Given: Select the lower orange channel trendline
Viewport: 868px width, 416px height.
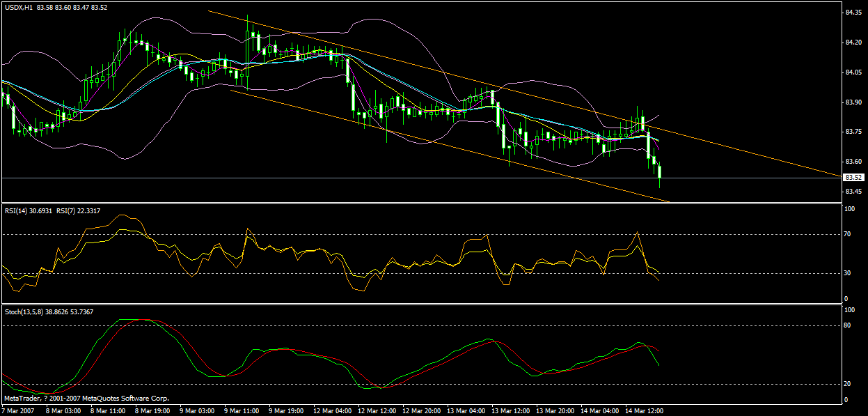Looking at the screenshot, I should [x=450, y=146].
